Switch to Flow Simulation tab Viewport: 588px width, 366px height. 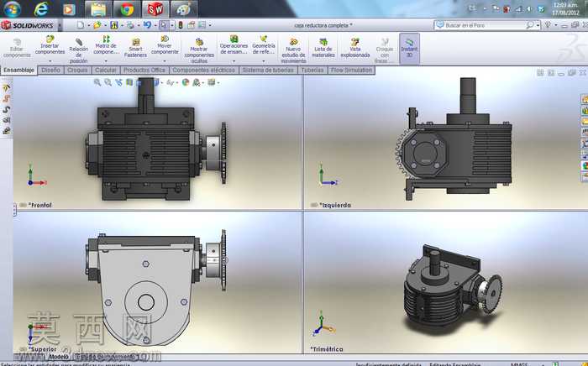(351, 70)
